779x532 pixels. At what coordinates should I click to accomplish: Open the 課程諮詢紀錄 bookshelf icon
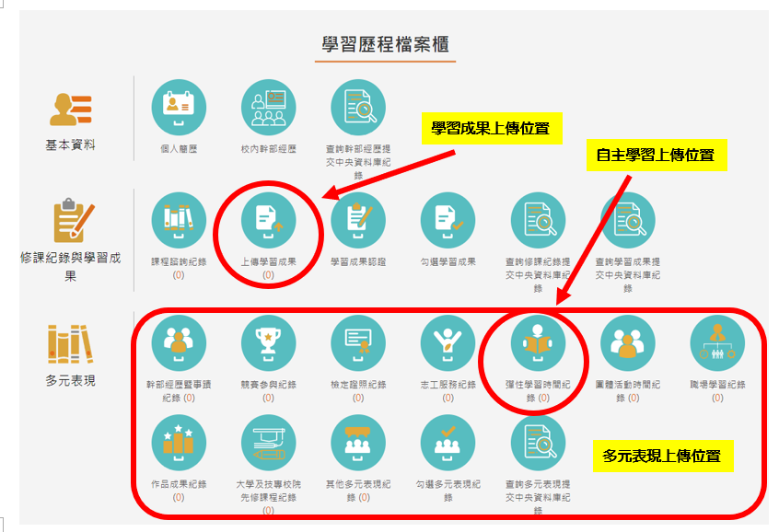click(179, 220)
